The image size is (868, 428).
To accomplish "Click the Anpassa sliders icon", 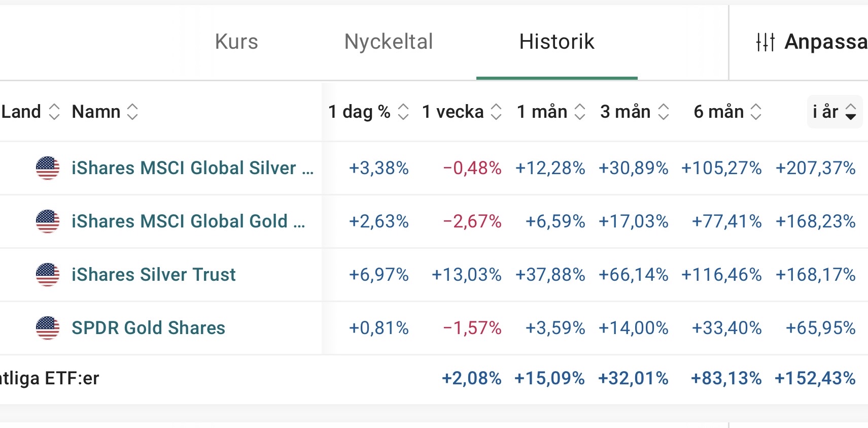I will coord(765,42).
